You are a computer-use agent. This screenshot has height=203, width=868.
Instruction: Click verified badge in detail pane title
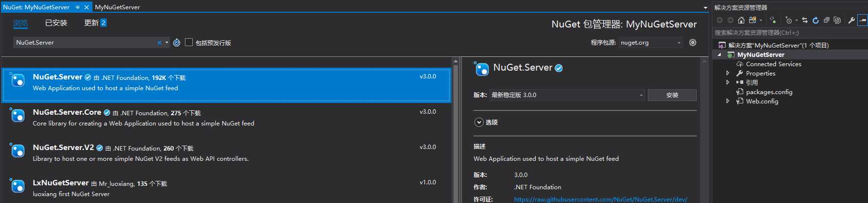click(559, 68)
